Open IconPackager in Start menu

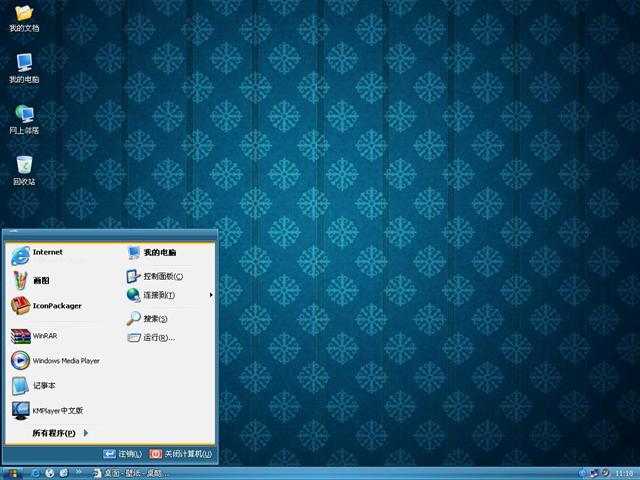click(56, 306)
